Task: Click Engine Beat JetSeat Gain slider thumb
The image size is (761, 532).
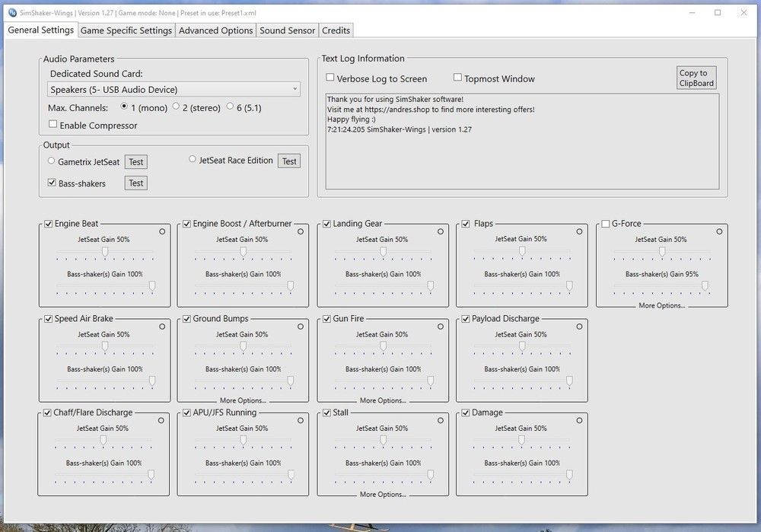Action: [105, 251]
